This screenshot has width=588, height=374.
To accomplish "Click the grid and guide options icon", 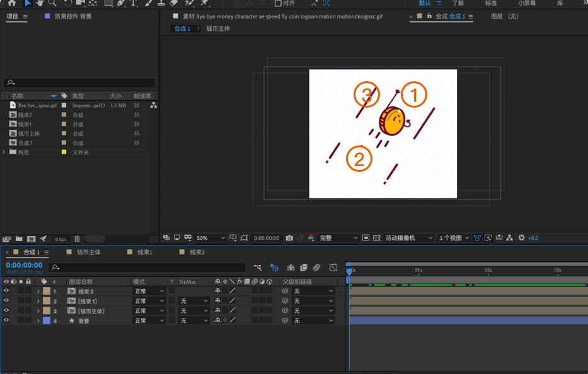I will (233, 237).
